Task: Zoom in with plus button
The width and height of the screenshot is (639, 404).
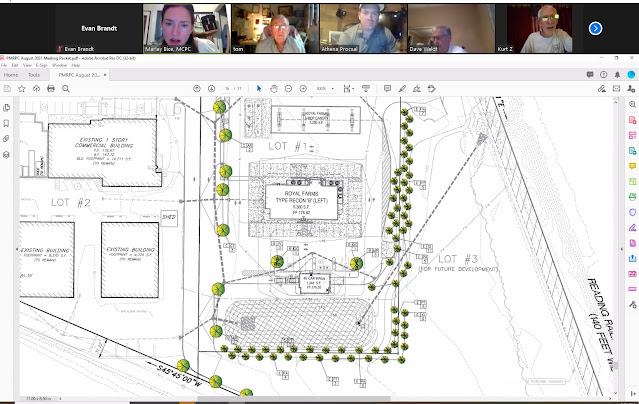Action: coord(303,88)
